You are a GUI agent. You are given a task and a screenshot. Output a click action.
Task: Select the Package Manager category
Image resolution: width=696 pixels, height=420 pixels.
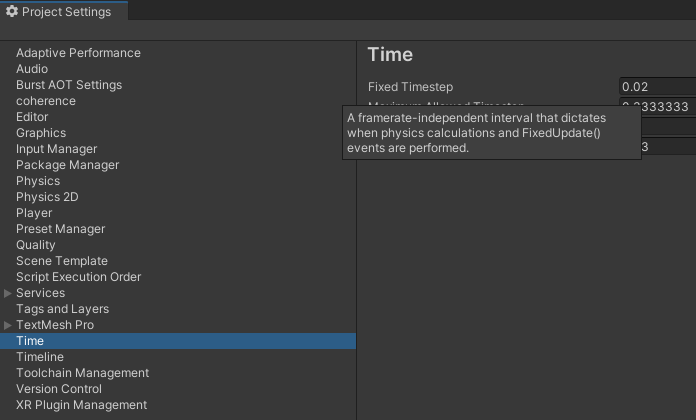pos(67,165)
